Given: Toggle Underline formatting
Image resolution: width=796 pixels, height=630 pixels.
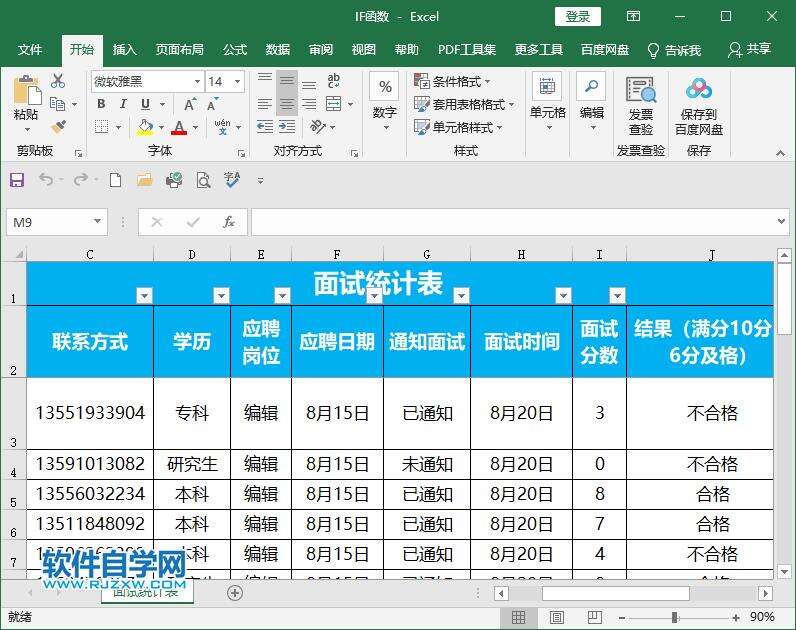Looking at the screenshot, I should [x=146, y=104].
